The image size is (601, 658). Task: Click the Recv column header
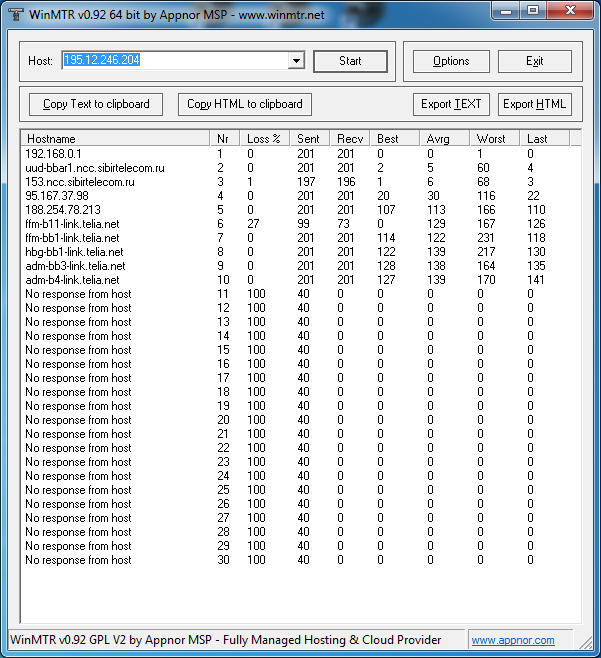click(350, 138)
